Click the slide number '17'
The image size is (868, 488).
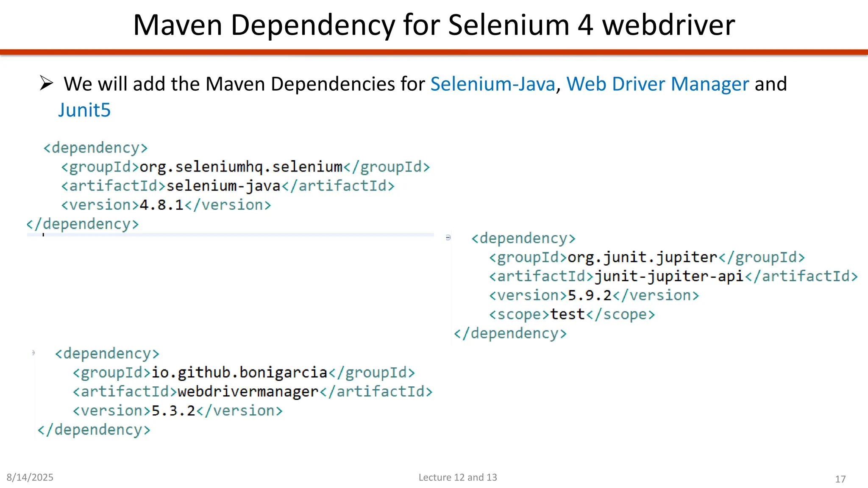[x=840, y=479]
